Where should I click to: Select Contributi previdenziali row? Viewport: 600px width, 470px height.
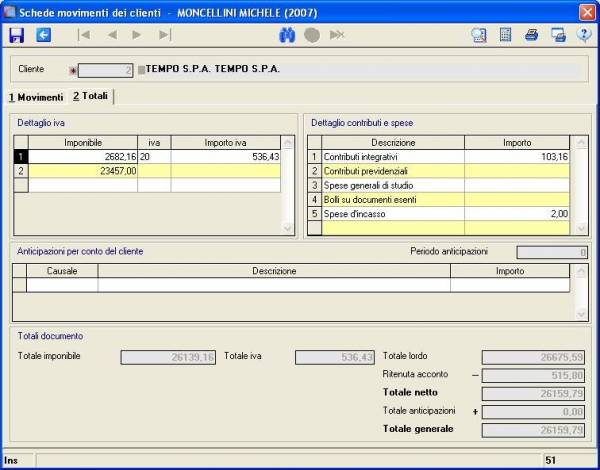pos(439,171)
